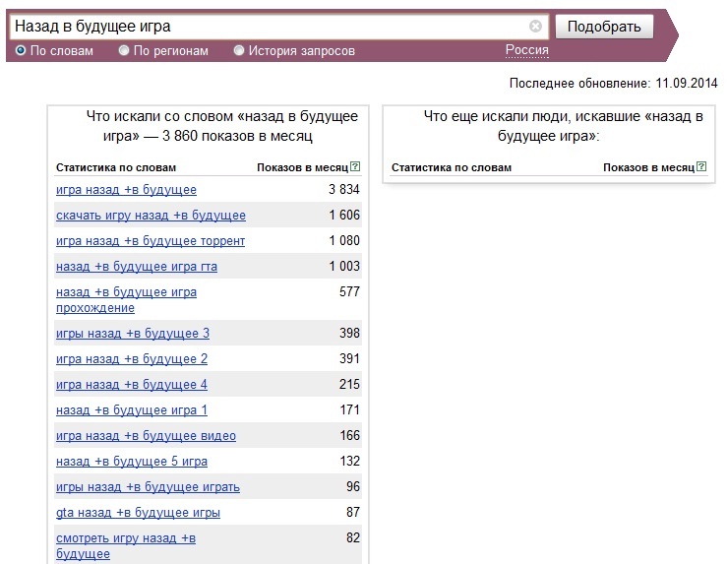Open link 'назад +в будущее игра прохождение'
Image resolution: width=728 pixels, height=564 pixels.
coord(126,299)
